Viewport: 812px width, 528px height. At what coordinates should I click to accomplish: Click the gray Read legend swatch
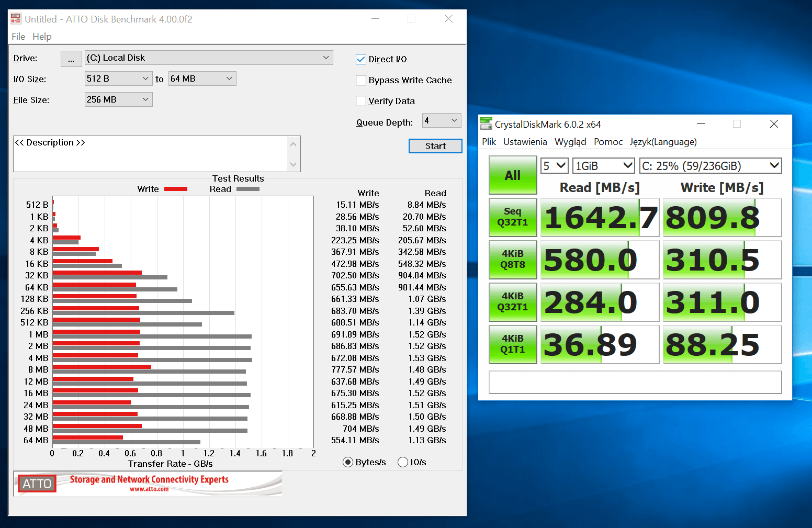point(248,189)
